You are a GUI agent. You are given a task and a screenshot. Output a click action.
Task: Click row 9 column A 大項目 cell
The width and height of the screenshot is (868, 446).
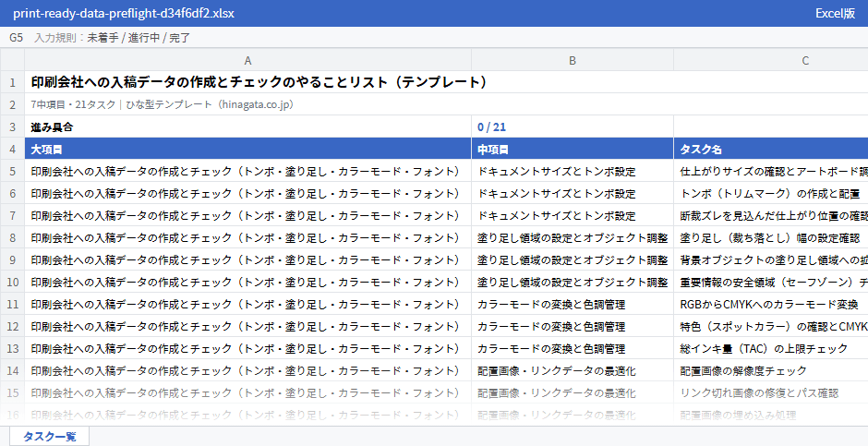[248, 259]
